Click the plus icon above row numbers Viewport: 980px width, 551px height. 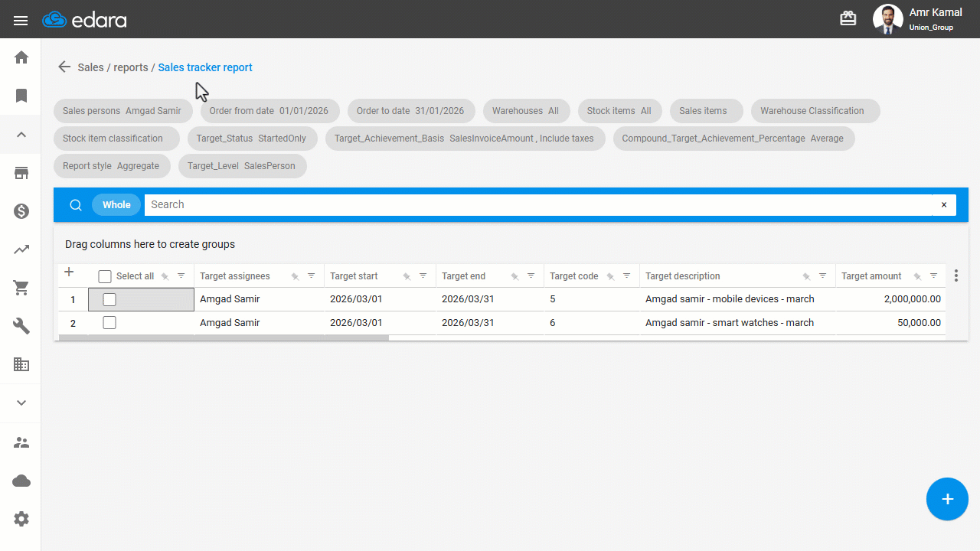tap(68, 272)
